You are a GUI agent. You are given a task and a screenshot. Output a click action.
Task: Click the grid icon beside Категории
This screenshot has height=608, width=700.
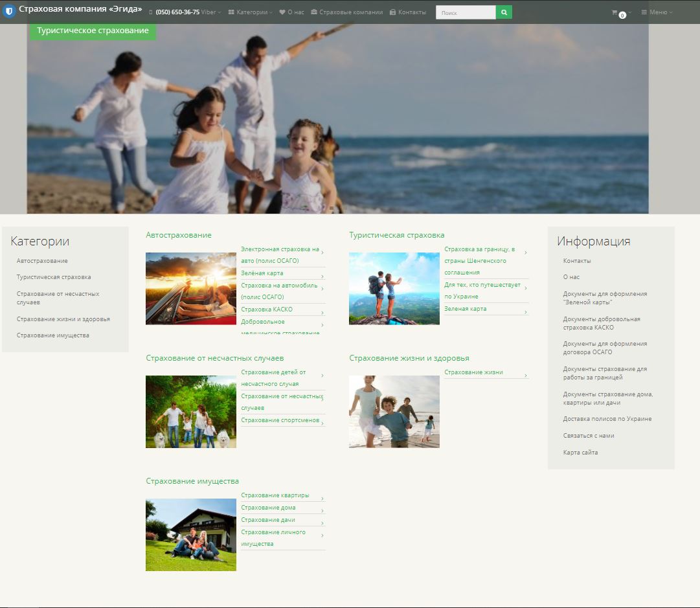(x=231, y=12)
